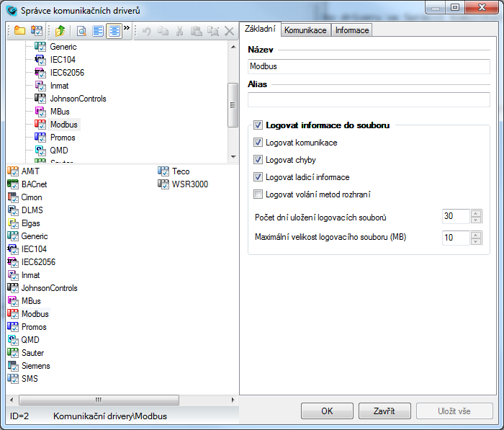
Task: Click the green up-level arrow icon
Action: (x=60, y=31)
